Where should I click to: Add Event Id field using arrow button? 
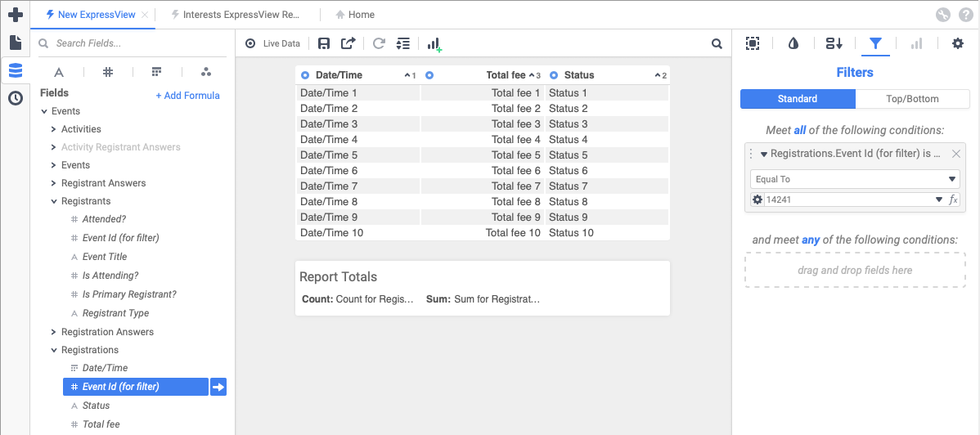[x=218, y=387]
